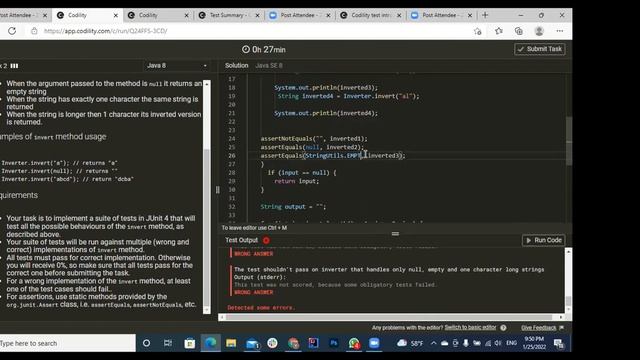This screenshot has height=360, width=640.
Task: Click the Switch to basic editor link
Action: point(470,328)
